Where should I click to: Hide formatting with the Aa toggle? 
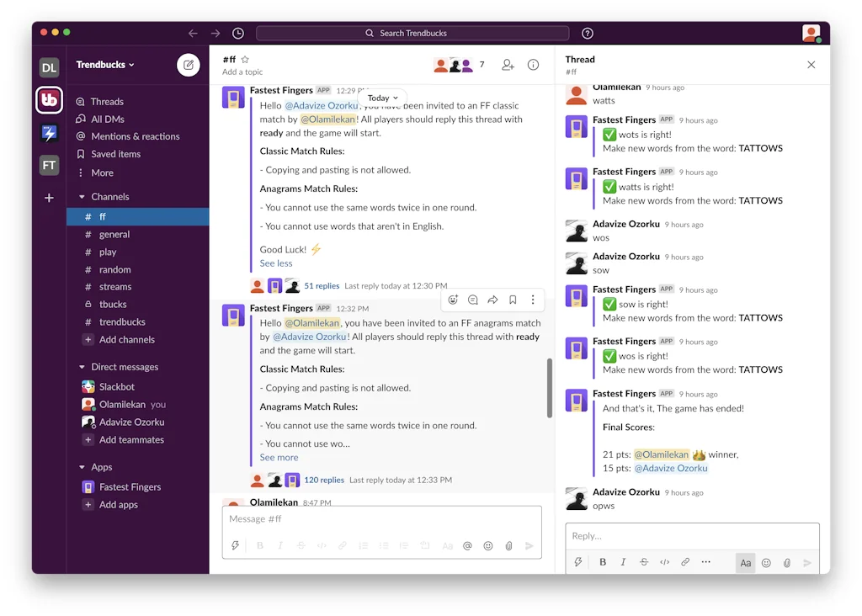click(x=745, y=562)
